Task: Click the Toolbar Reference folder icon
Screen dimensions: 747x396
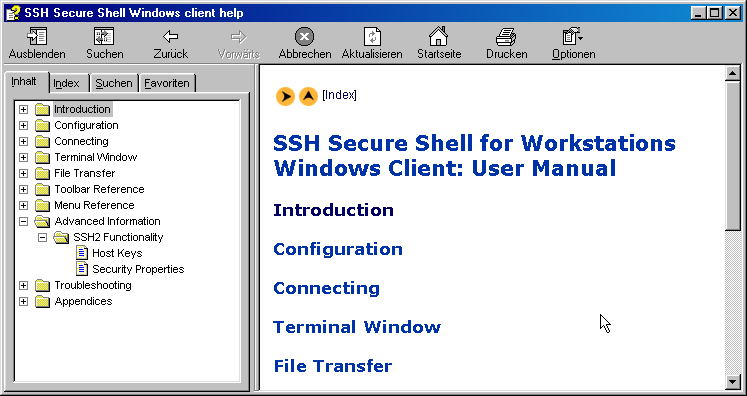Action: 42,190
